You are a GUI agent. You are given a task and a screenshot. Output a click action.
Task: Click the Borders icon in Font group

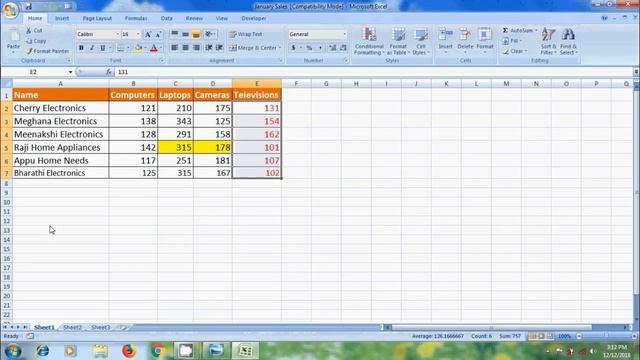pos(121,48)
